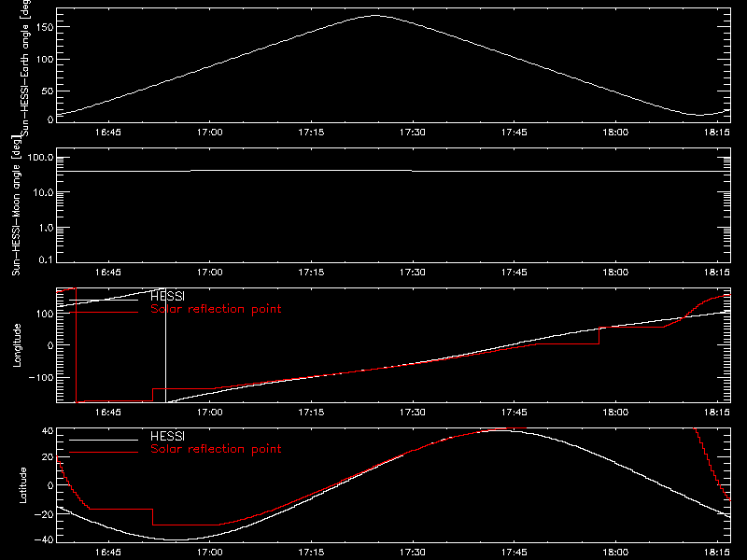The image size is (747, 560).
Task: Click 17:45 time label under Earth angle plot
Action: pyautogui.click(x=514, y=132)
